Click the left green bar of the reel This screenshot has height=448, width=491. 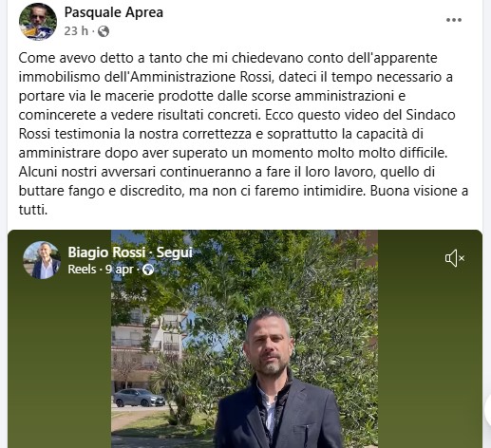coord(60,364)
